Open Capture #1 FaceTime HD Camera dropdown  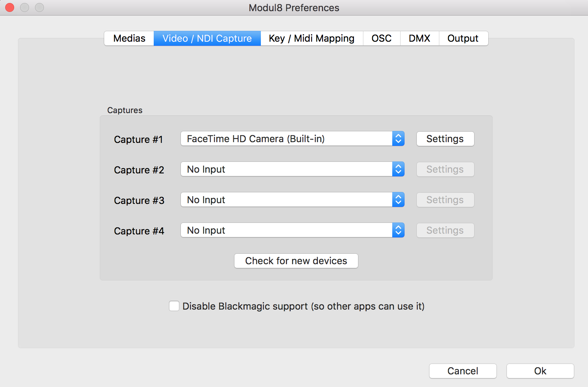(x=287, y=139)
